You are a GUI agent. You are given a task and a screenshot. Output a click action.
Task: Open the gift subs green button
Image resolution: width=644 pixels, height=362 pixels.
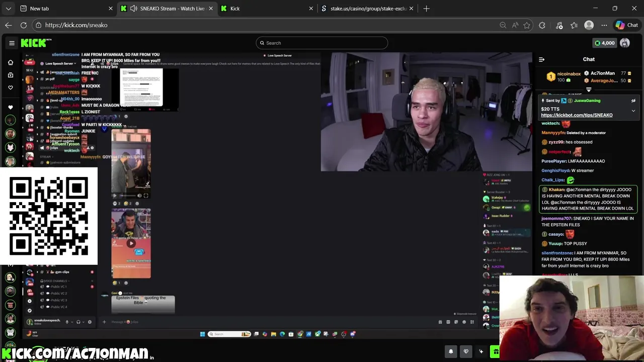[x=496, y=351]
